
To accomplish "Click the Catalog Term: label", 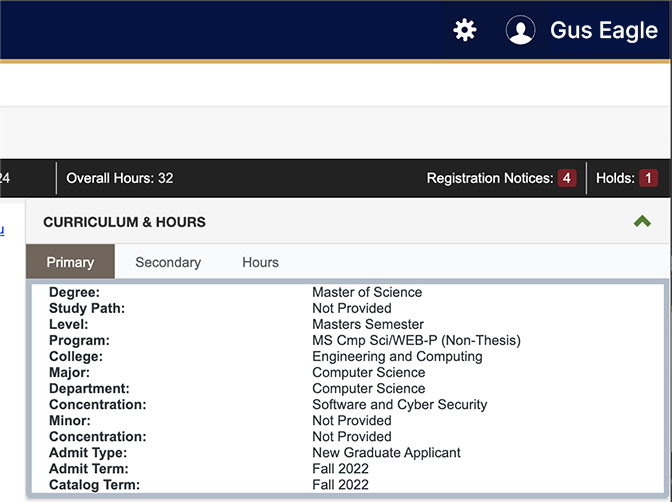I will pyautogui.click(x=94, y=484).
